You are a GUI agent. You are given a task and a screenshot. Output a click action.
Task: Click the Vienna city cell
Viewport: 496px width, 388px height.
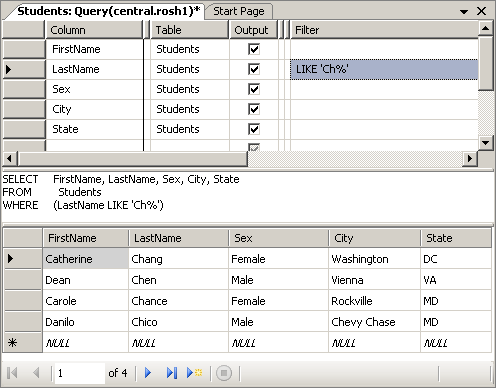374,280
